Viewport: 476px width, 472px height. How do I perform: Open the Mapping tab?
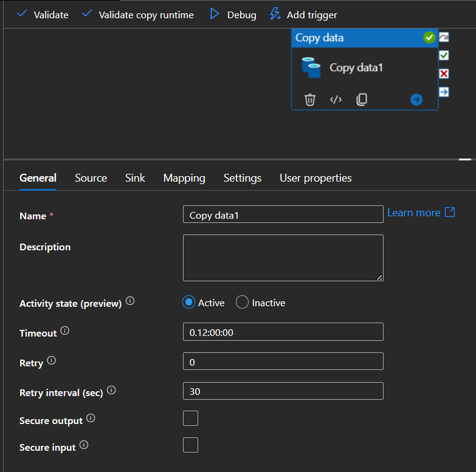pyautogui.click(x=184, y=178)
